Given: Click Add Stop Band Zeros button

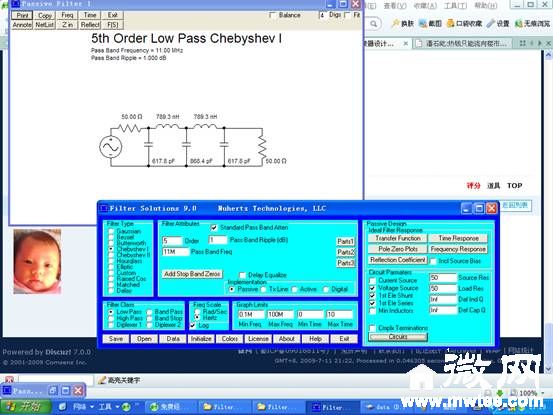Looking at the screenshot, I should [192, 274].
